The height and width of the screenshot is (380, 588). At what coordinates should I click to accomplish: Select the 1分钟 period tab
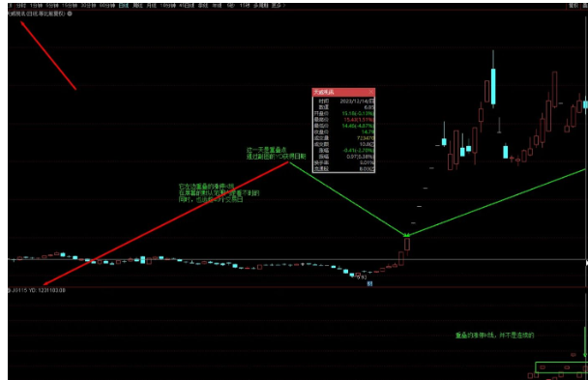pyautogui.click(x=37, y=6)
